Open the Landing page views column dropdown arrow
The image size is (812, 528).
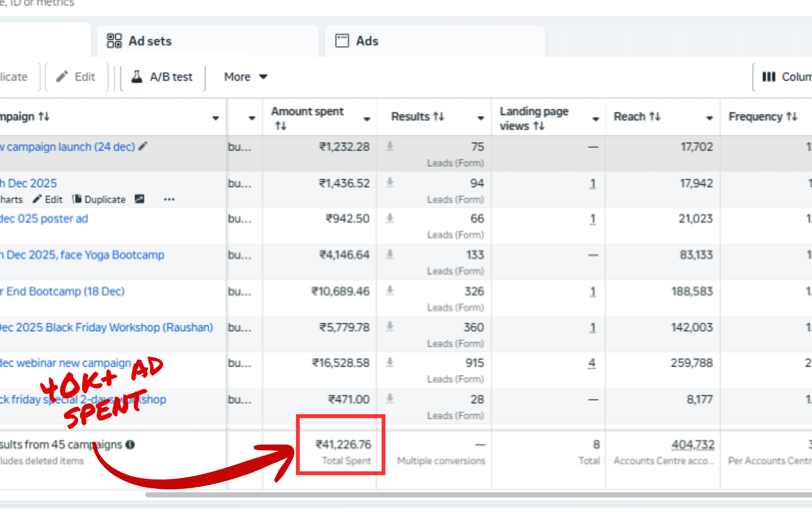pos(596,119)
